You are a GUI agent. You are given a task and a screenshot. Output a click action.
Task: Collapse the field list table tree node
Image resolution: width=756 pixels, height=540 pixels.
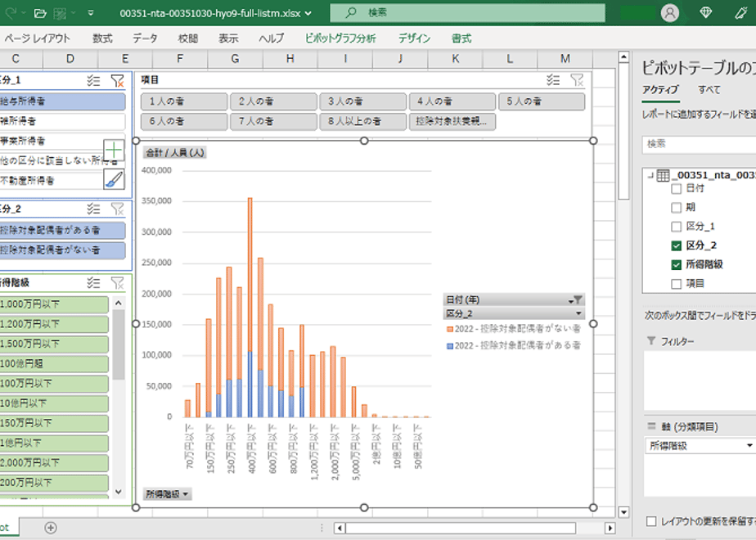tap(650, 175)
